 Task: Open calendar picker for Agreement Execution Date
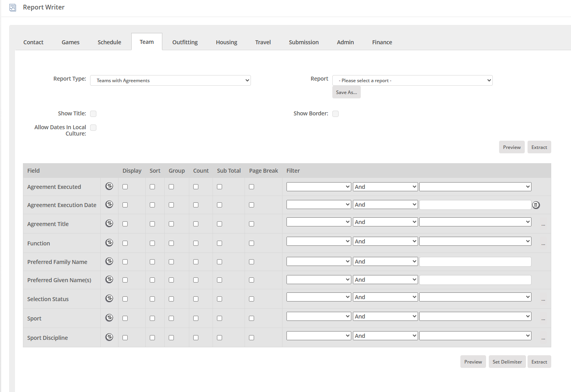536,205
